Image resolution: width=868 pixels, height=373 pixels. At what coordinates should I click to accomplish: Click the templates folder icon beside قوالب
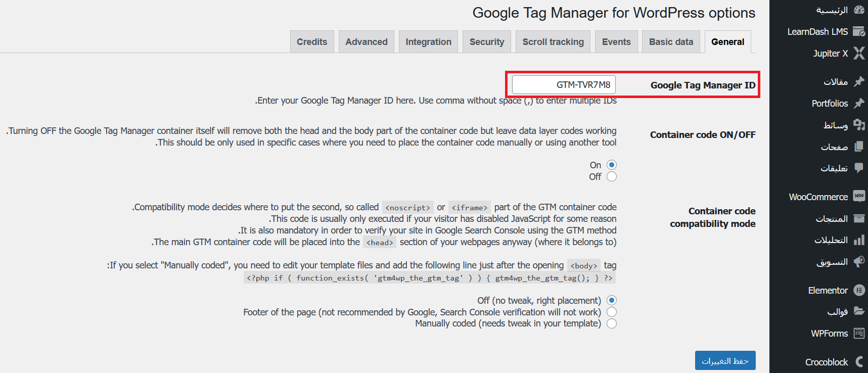859,311
